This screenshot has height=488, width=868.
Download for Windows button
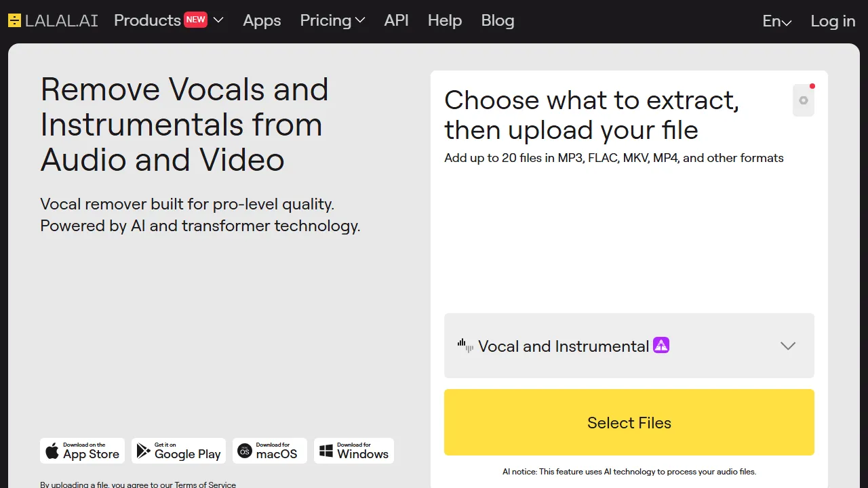point(354,451)
